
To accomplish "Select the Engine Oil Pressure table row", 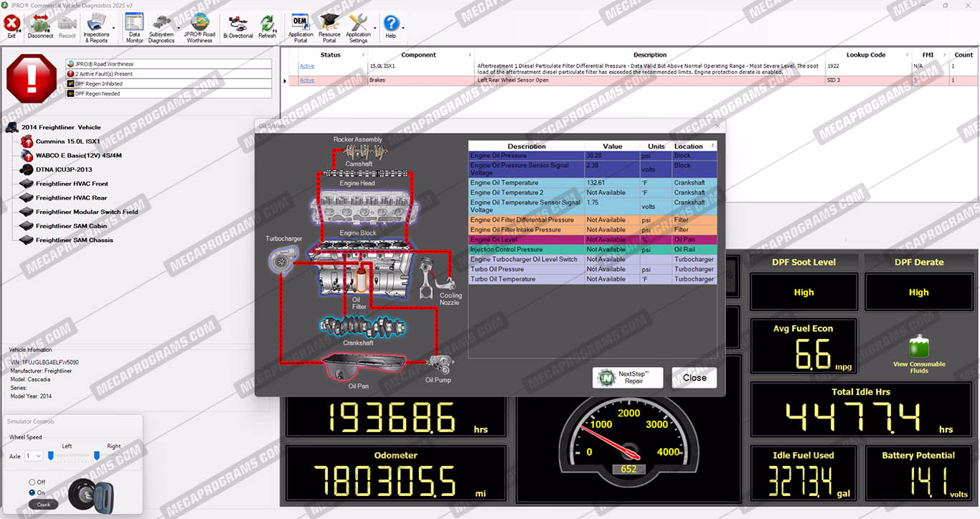I will [x=593, y=156].
